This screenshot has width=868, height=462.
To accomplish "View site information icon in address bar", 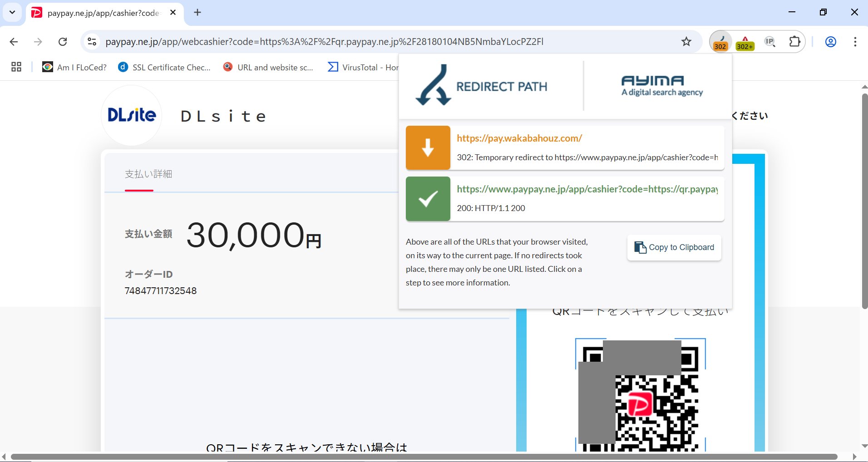I will (x=92, y=42).
